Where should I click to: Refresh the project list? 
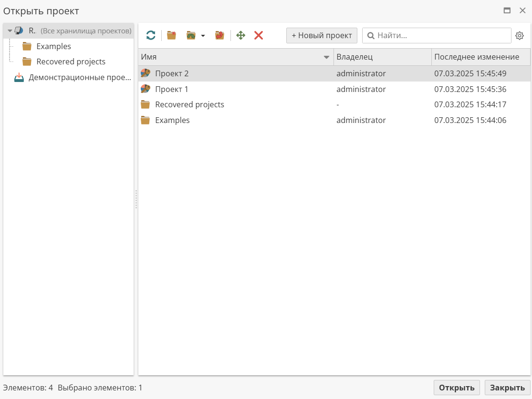pyautogui.click(x=151, y=35)
